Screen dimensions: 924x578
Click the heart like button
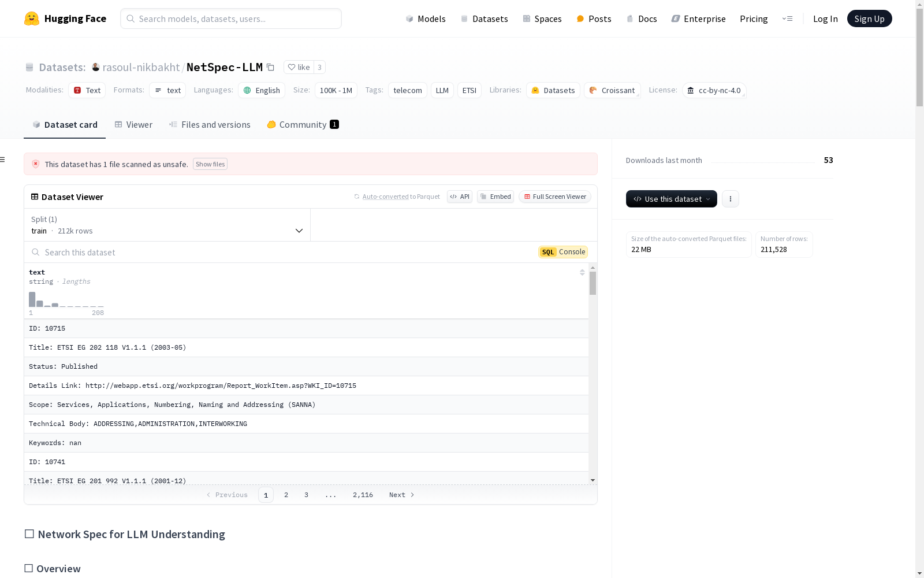[x=299, y=67]
